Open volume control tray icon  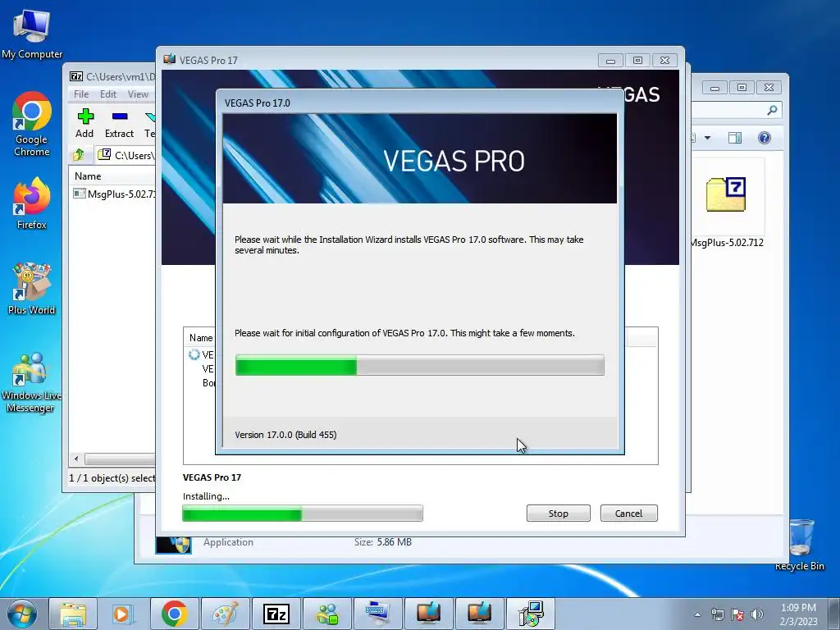point(756,614)
